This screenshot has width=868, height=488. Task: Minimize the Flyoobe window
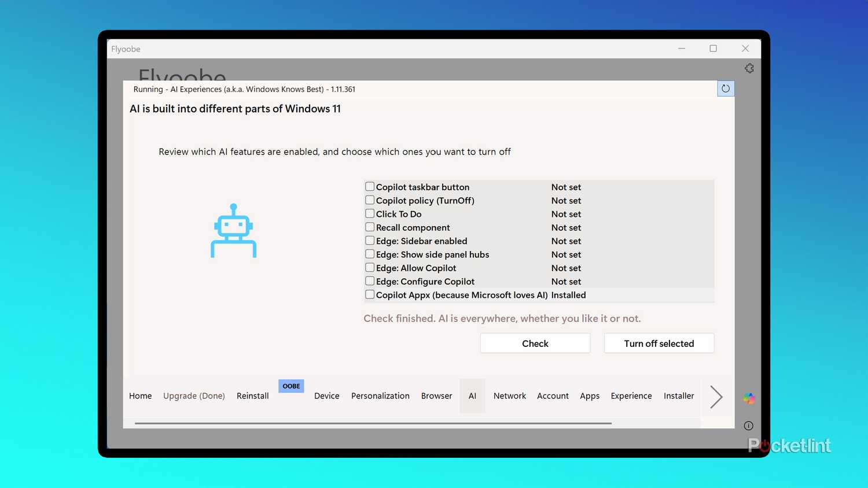point(682,49)
